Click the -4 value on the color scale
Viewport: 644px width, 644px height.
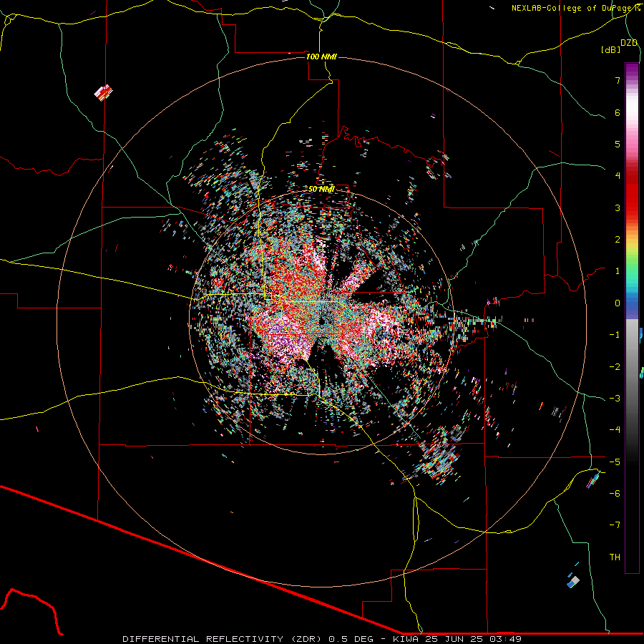(615, 429)
